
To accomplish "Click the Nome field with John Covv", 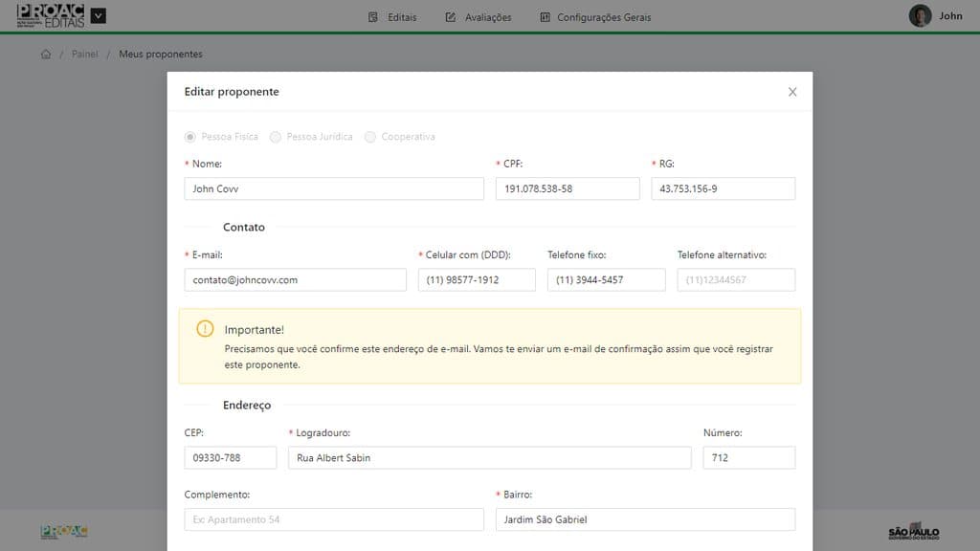I will tap(334, 188).
